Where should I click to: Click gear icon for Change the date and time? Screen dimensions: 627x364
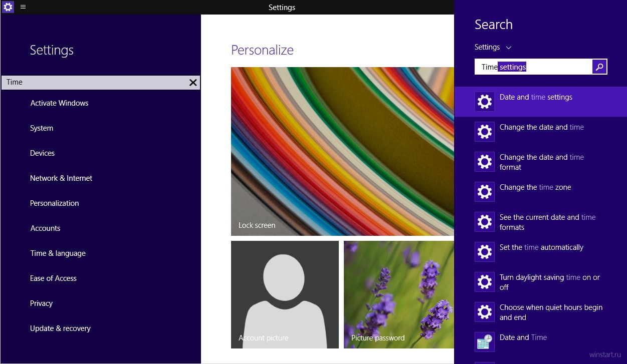(x=485, y=132)
